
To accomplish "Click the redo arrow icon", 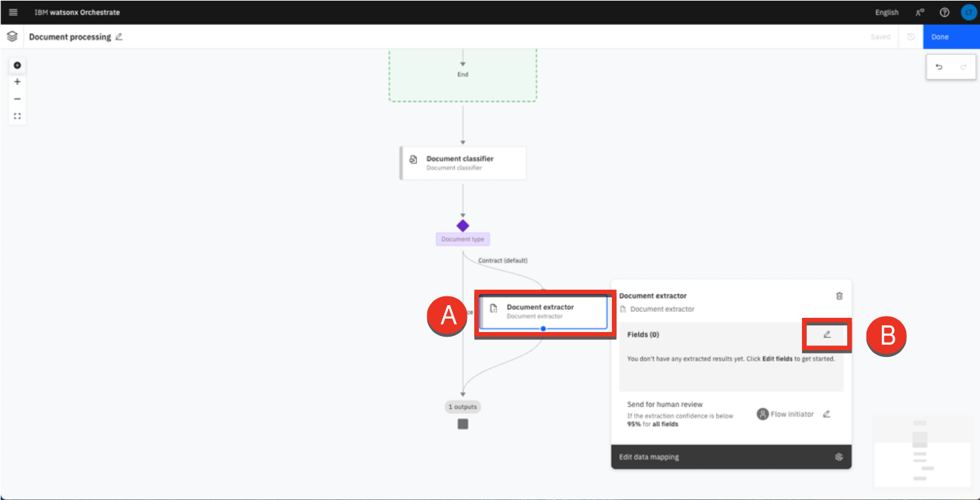I will coord(963,67).
